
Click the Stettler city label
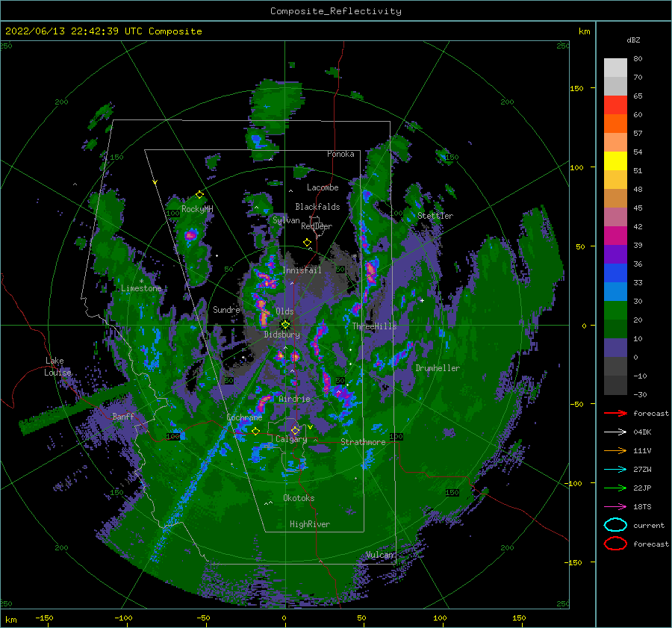[435, 216]
